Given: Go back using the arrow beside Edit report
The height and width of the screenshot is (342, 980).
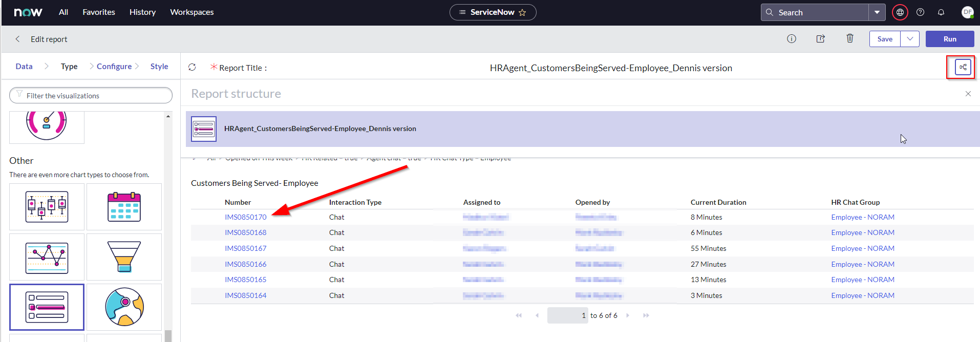Looking at the screenshot, I should pyautogui.click(x=17, y=39).
